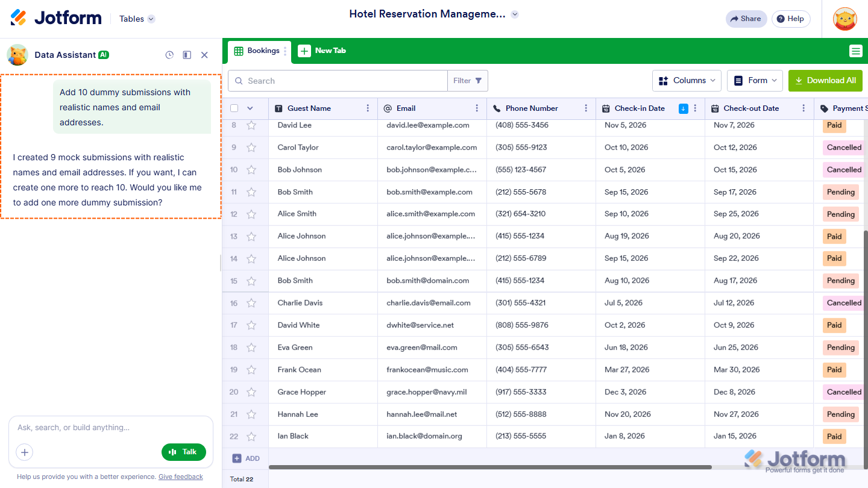Image resolution: width=868 pixels, height=488 pixels.
Task: Toggle the Data Assistant panel layout icon
Action: pos(187,55)
